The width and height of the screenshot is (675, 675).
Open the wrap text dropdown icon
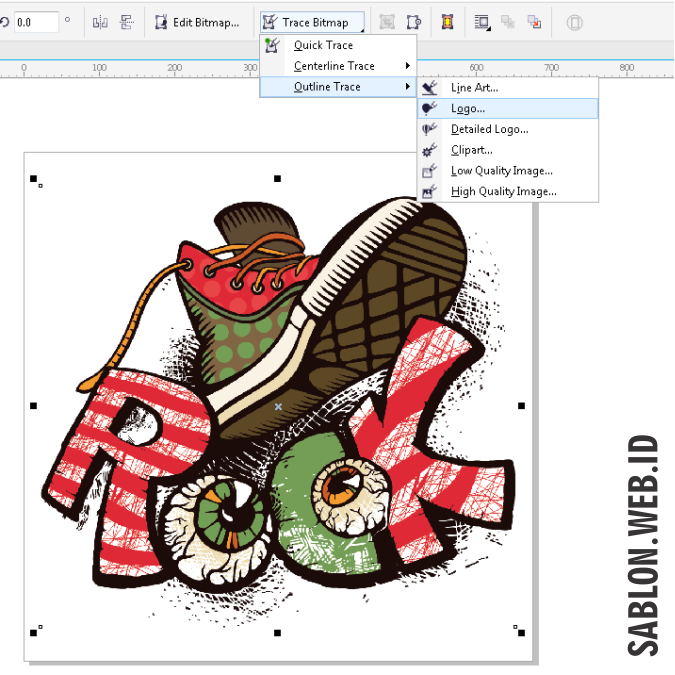[x=482, y=22]
